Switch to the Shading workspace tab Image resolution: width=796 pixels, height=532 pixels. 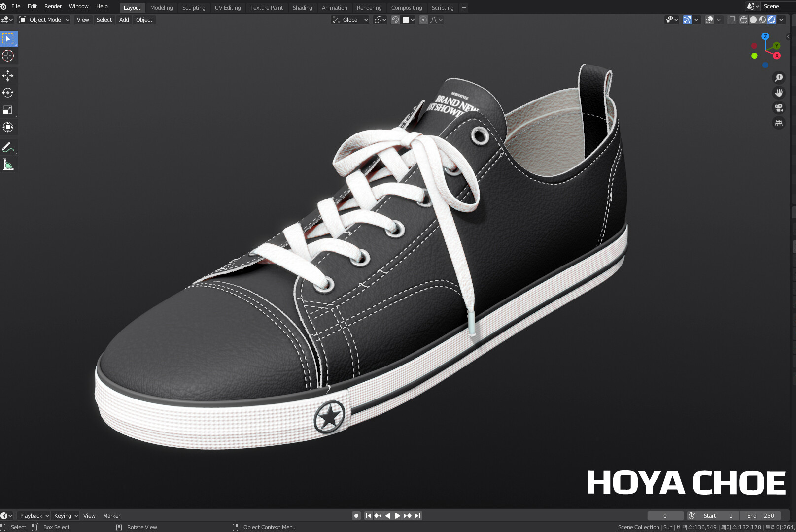pyautogui.click(x=302, y=7)
